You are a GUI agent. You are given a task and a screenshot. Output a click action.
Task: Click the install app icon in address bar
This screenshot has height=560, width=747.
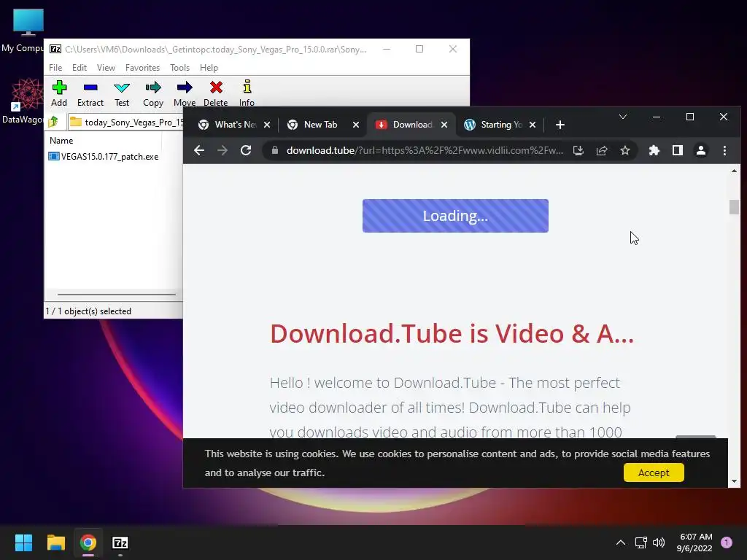click(578, 150)
